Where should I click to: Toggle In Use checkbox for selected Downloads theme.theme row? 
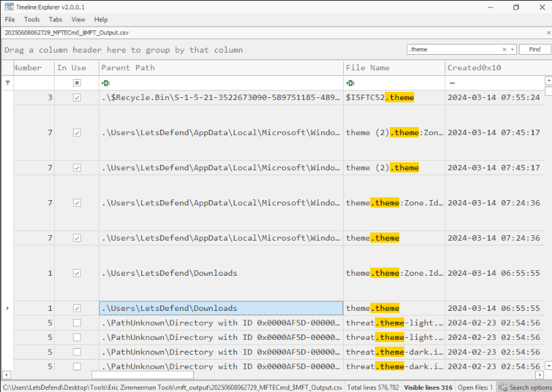pos(77,308)
